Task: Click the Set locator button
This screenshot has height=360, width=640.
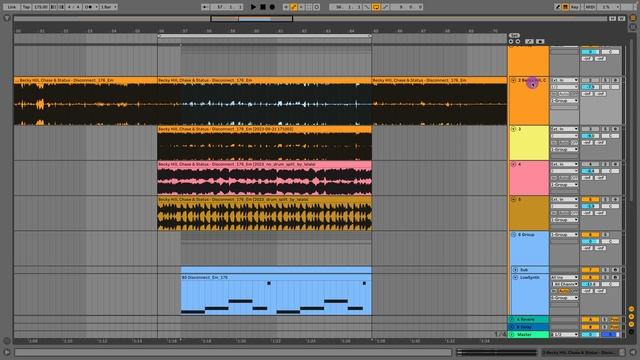Action: 514,36
